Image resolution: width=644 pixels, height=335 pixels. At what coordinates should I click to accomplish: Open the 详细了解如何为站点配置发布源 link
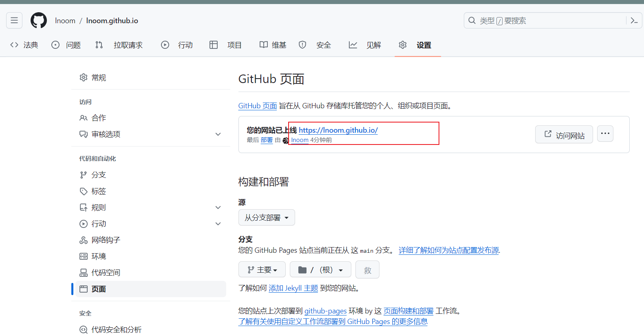pos(449,250)
